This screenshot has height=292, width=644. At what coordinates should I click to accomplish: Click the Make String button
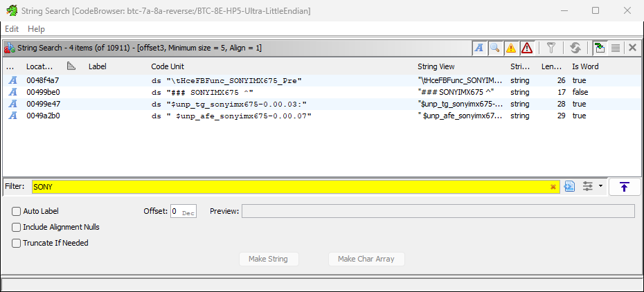coord(268,259)
